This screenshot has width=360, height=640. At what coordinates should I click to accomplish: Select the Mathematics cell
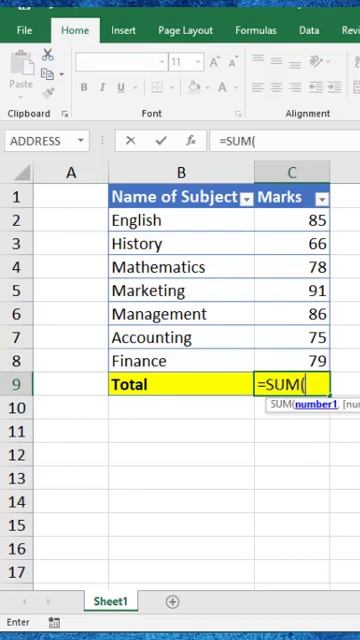tap(181, 267)
